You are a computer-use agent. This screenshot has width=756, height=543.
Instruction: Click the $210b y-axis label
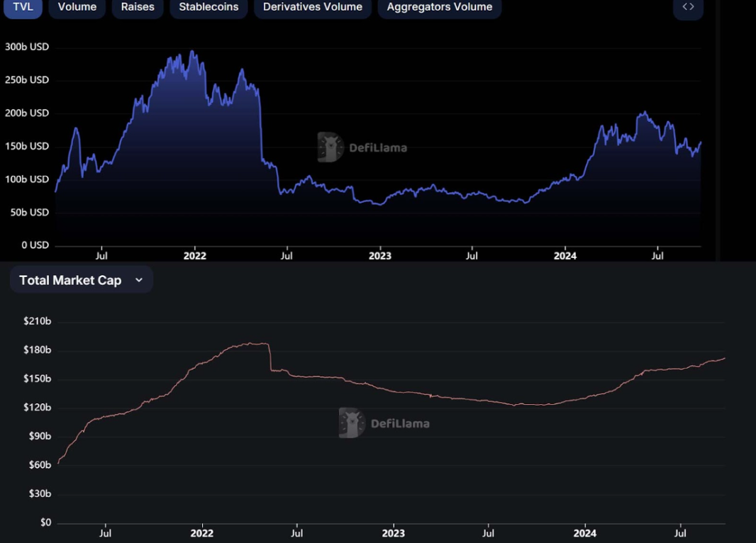click(x=37, y=321)
